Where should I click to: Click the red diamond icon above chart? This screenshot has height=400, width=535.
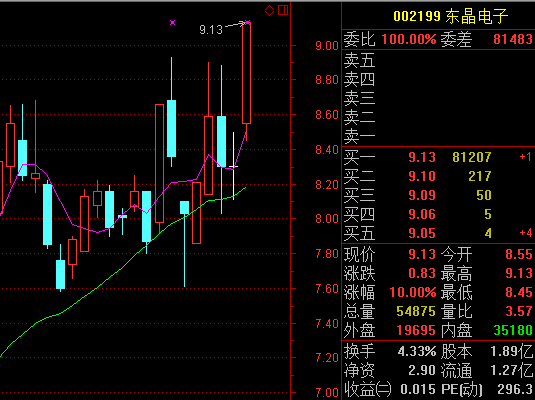[x=270, y=11]
